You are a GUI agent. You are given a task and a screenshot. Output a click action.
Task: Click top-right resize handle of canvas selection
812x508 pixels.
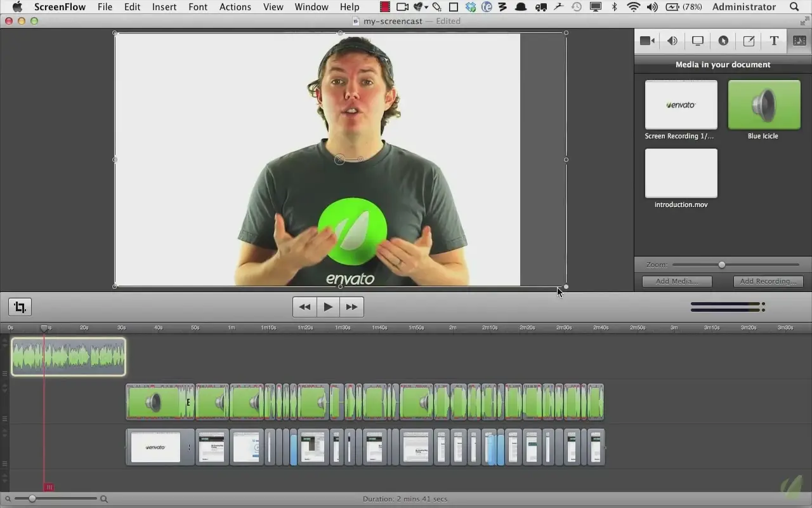(566, 33)
